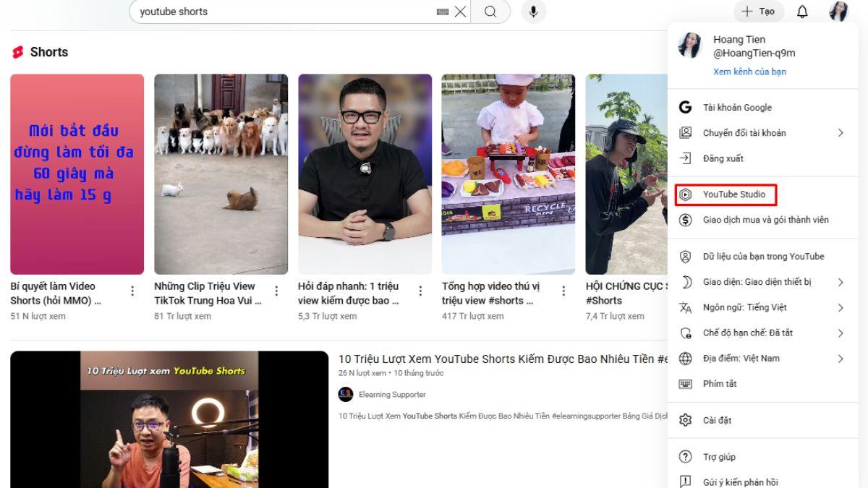The height and width of the screenshot is (488, 868).
Task: Click the @HoangTien-q9m handle text
Action: 754,53
